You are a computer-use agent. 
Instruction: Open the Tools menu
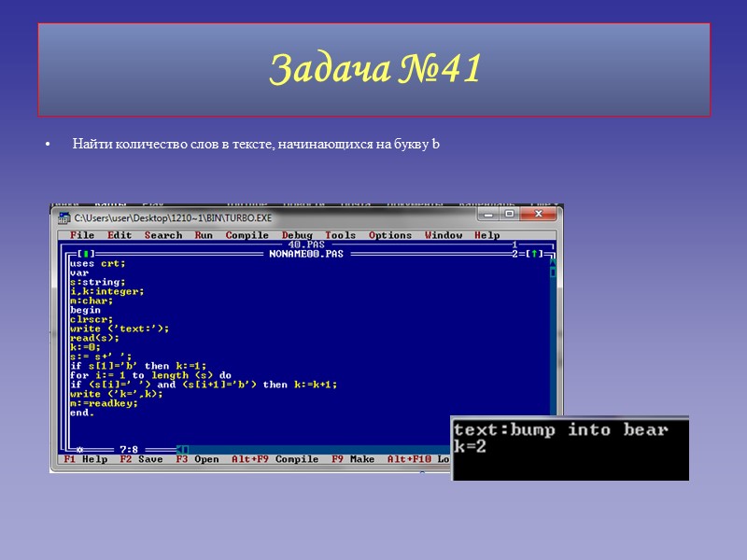[x=340, y=235]
